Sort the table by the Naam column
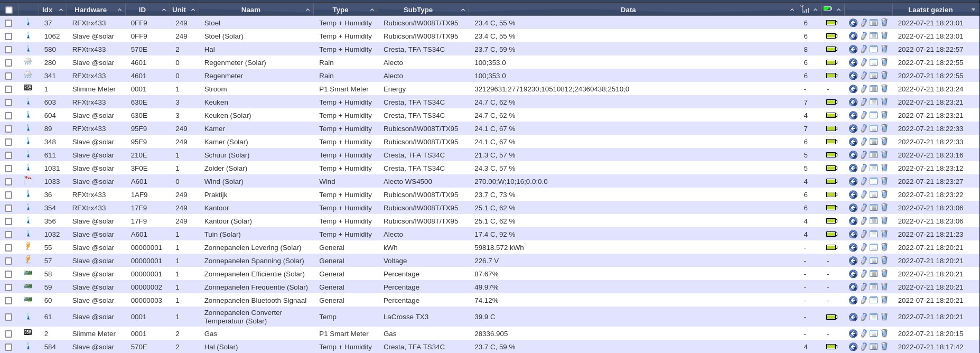The image size is (980, 353). coord(250,10)
